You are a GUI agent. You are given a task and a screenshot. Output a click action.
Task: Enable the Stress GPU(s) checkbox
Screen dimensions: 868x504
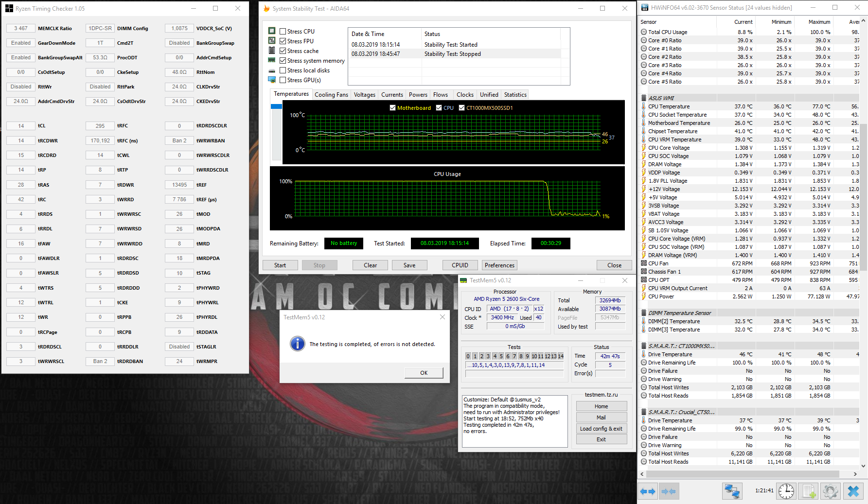pos(283,80)
